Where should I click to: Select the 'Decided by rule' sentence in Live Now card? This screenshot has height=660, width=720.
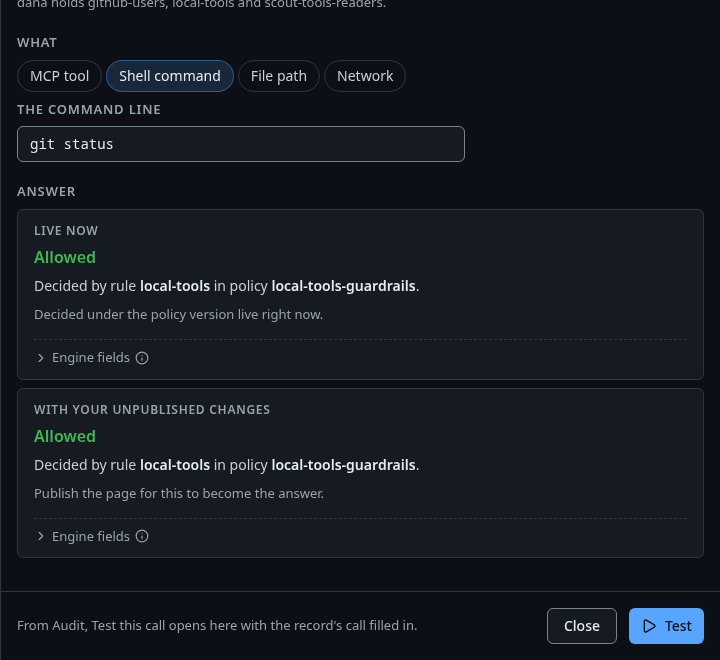(226, 286)
